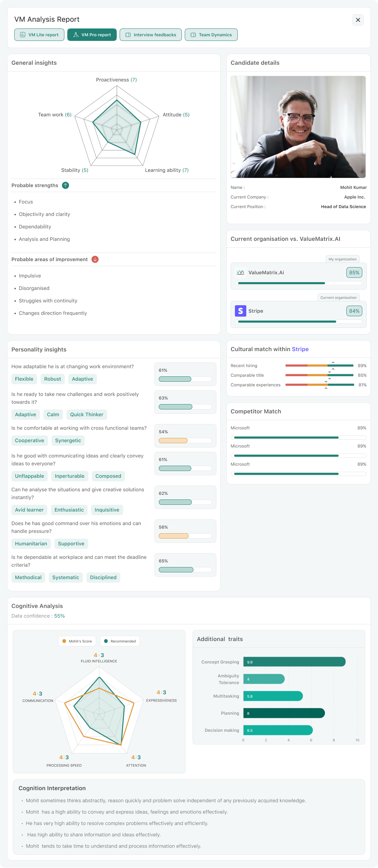
Task: Click the Concept Grasping bar in Additional traits
Action: coord(294,662)
